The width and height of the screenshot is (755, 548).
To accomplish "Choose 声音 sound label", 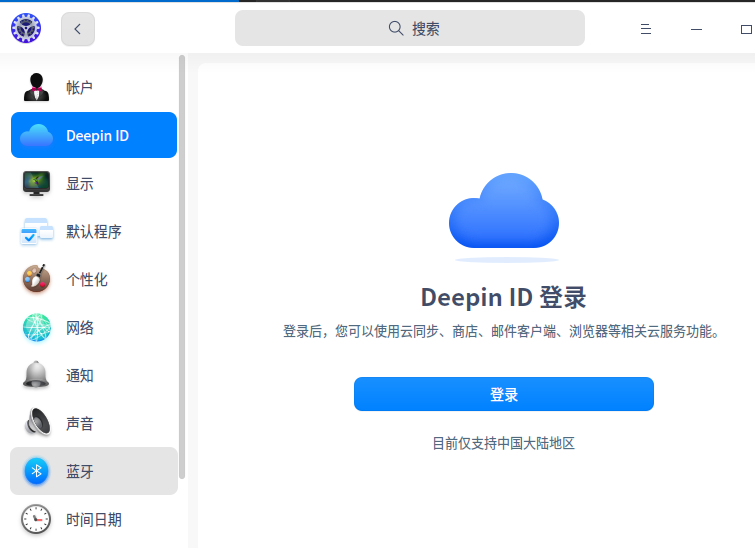I will (79, 424).
